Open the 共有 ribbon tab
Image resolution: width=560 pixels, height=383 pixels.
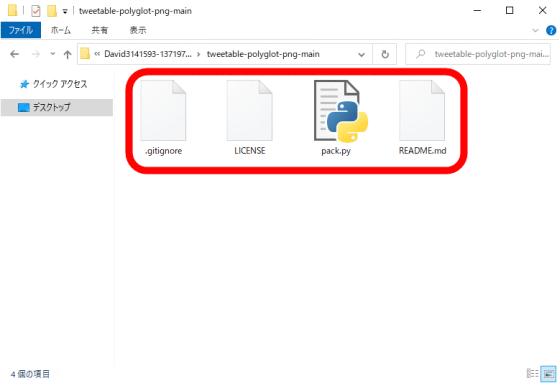[x=100, y=30]
